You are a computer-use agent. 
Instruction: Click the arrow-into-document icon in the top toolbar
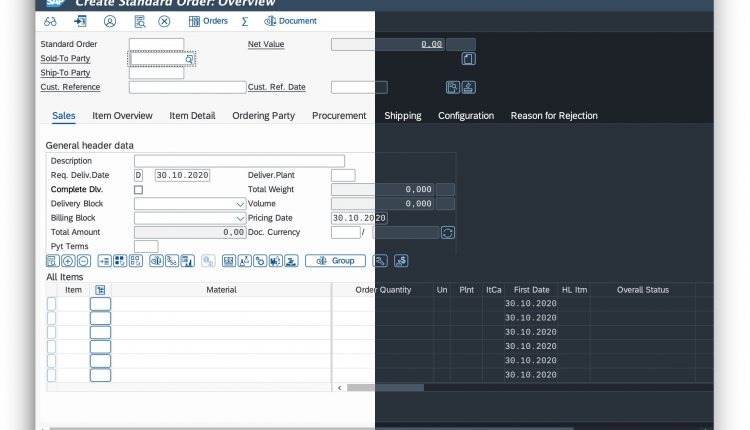[80, 21]
